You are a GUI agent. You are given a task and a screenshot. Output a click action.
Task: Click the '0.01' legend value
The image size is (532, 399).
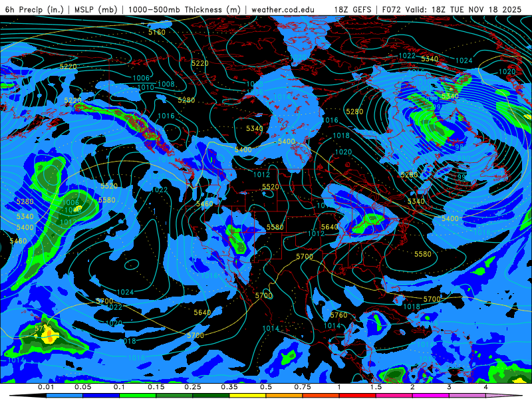(46, 387)
